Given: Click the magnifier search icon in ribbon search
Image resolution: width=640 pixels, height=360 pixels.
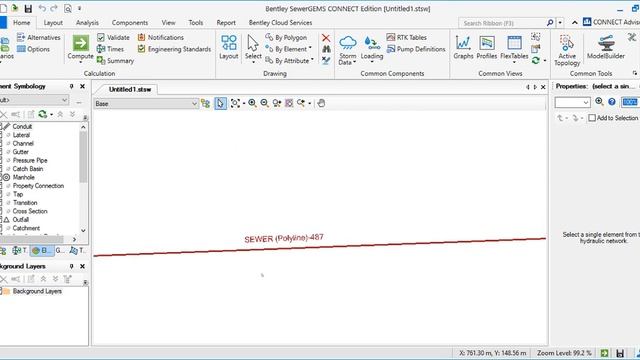Looking at the screenshot, I should coord(550,23).
